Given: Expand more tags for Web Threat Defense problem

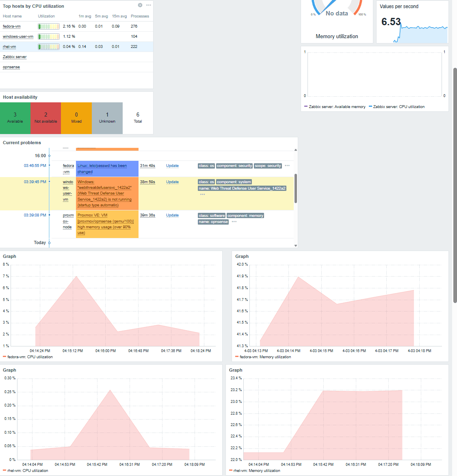Looking at the screenshot, I should click(203, 194).
